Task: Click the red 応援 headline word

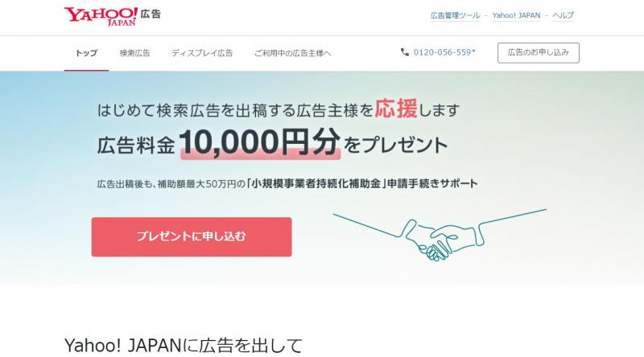Action: (396, 109)
